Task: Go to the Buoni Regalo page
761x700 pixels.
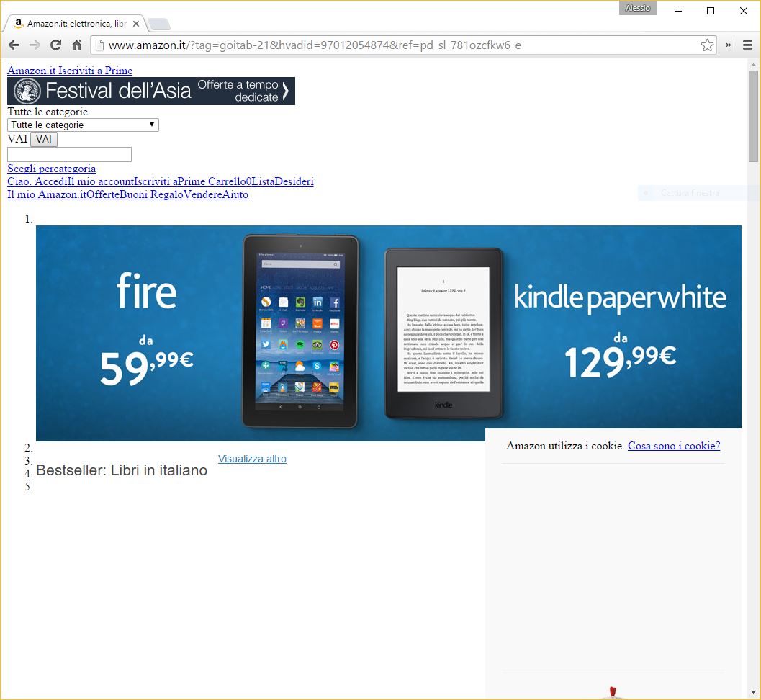Action: 150,194
